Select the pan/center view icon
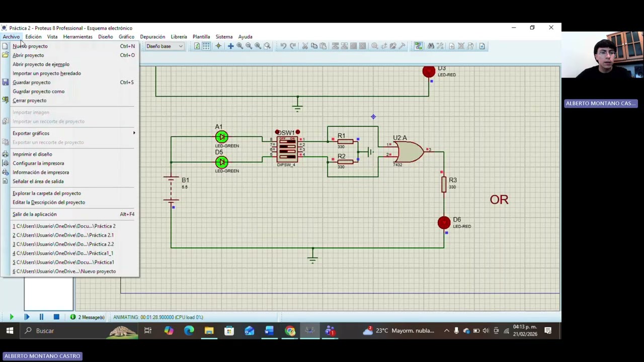 click(x=230, y=46)
